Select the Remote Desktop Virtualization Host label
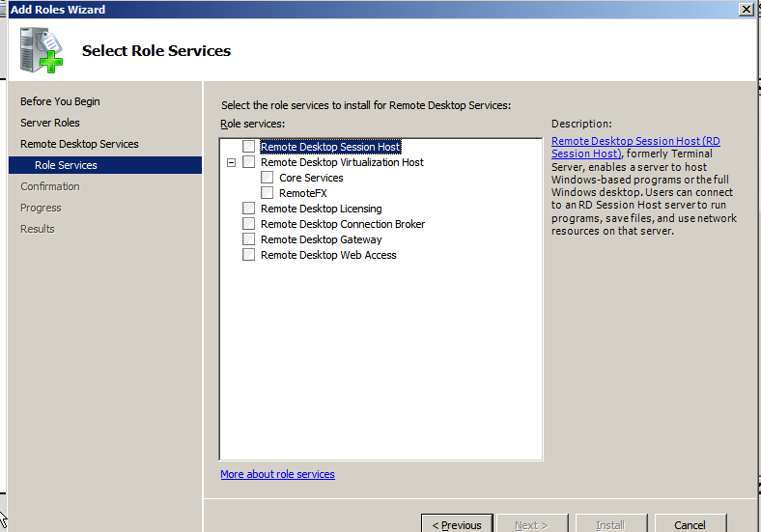761x532 pixels. coord(342,162)
